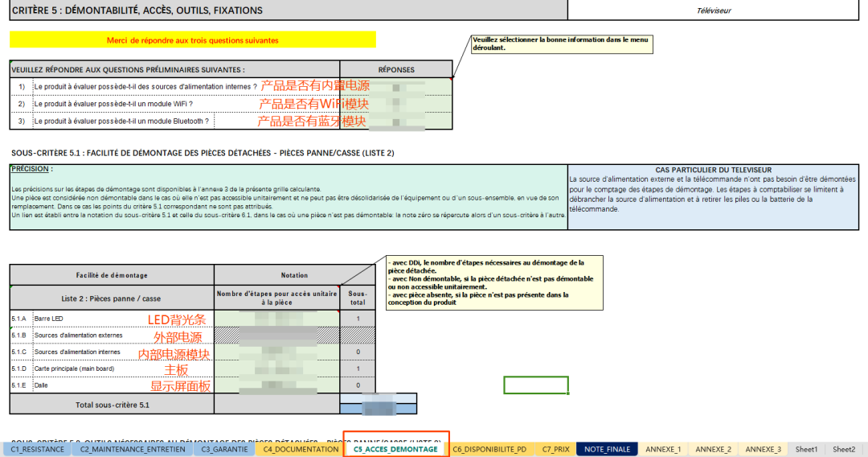
Task: Click the sous-total cell of row 5.1.C
Action: click(x=358, y=352)
